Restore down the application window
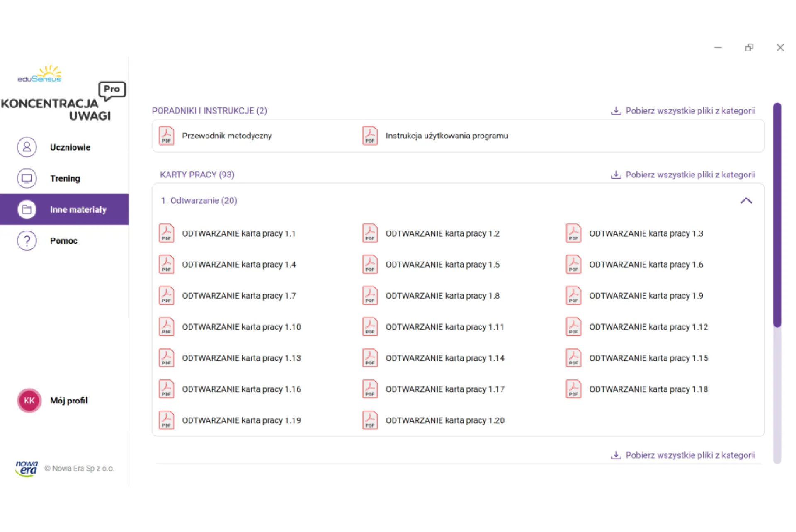796x532 pixels. 749,48
